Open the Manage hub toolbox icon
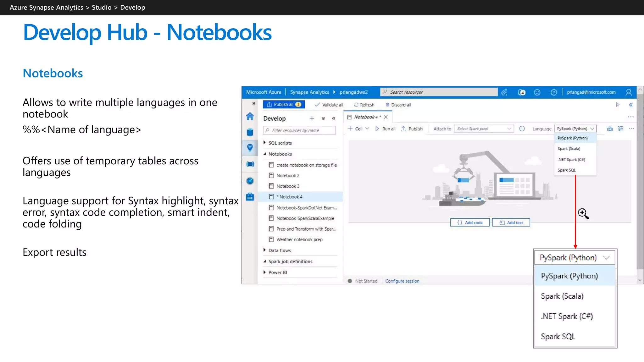This screenshot has width=644, height=362. (x=250, y=197)
